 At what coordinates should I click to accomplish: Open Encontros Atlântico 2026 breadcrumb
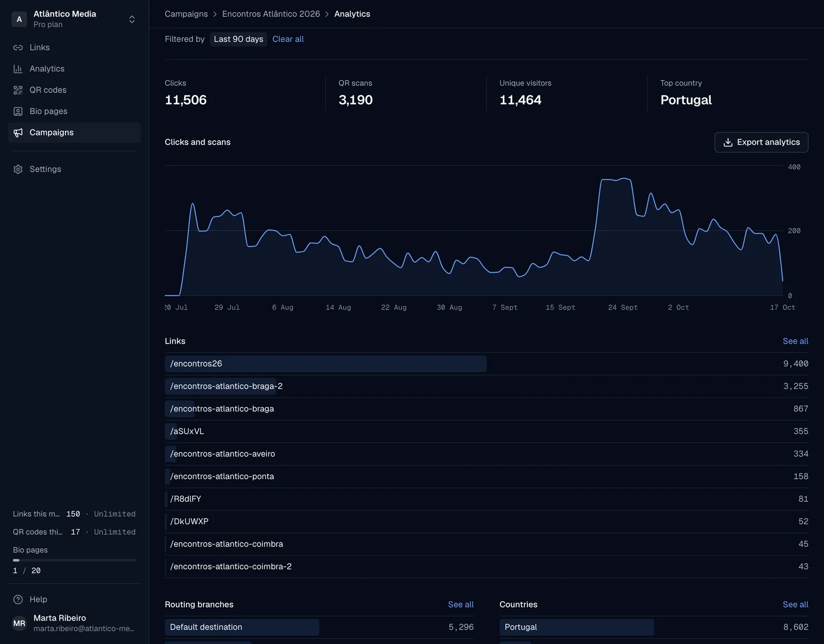pyautogui.click(x=271, y=14)
